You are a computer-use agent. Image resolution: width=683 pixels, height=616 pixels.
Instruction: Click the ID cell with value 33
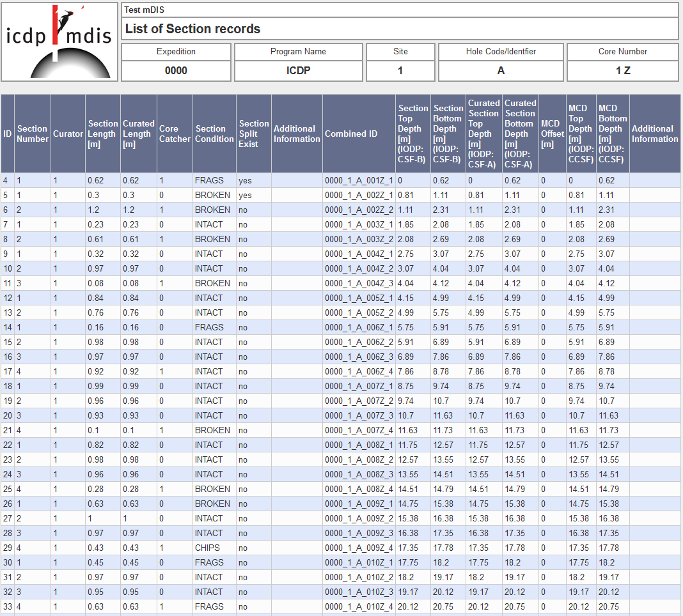click(8, 606)
